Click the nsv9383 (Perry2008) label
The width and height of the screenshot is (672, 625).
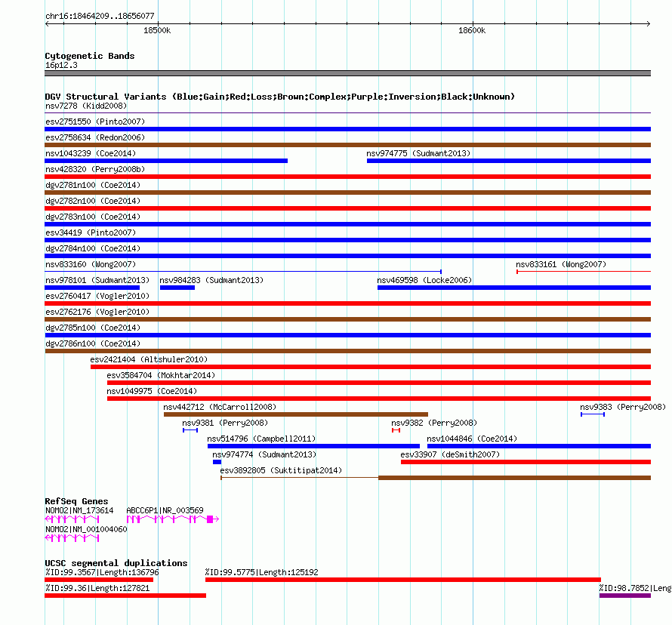click(623, 407)
